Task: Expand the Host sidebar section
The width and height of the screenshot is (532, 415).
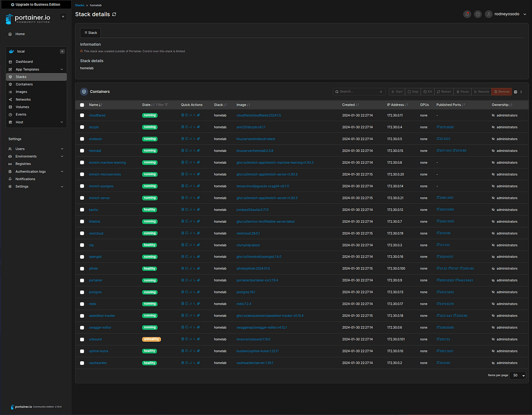Action: [x=62, y=122]
